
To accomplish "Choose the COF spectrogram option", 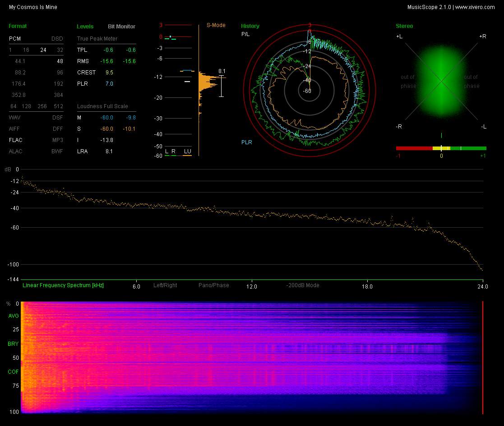I will point(14,372).
